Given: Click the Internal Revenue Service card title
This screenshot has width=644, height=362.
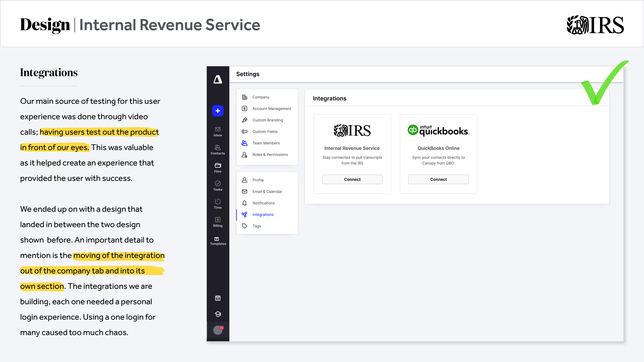Looking at the screenshot, I should (x=352, y=148).
